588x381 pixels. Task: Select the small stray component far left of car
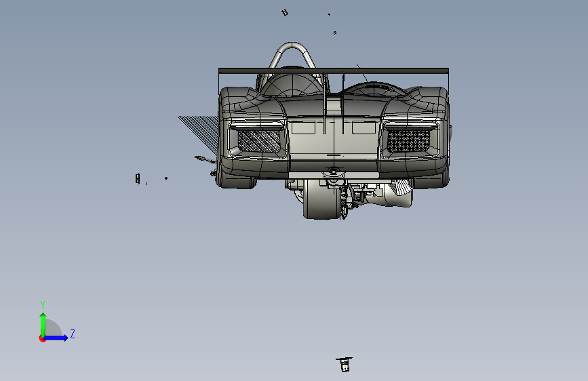click(138, 178)
